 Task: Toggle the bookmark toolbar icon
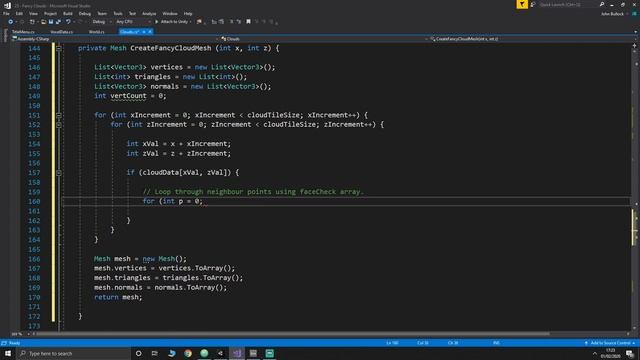[x=248, y=22]
